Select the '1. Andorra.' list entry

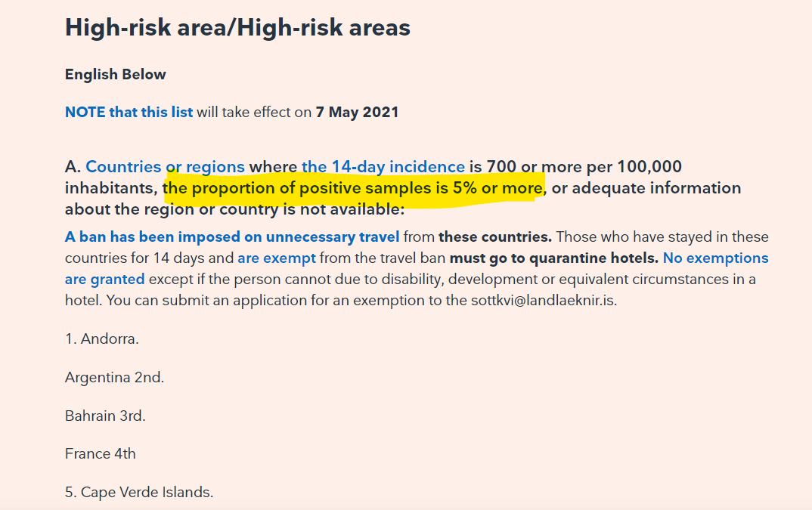102,339
